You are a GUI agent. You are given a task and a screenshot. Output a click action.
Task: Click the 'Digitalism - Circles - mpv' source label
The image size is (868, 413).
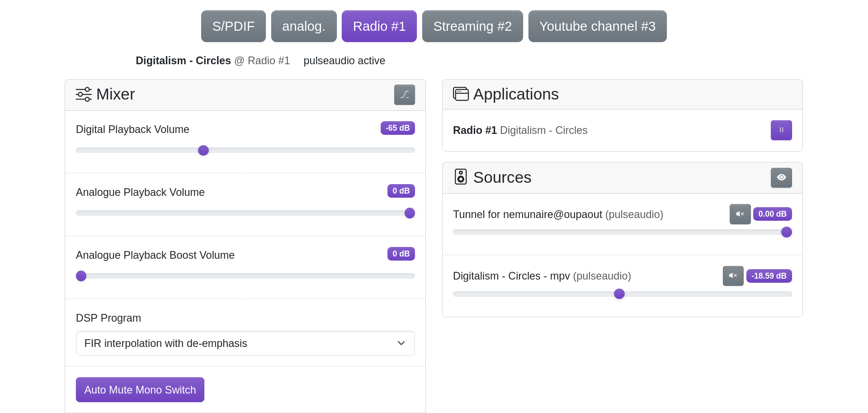[511, 276]
